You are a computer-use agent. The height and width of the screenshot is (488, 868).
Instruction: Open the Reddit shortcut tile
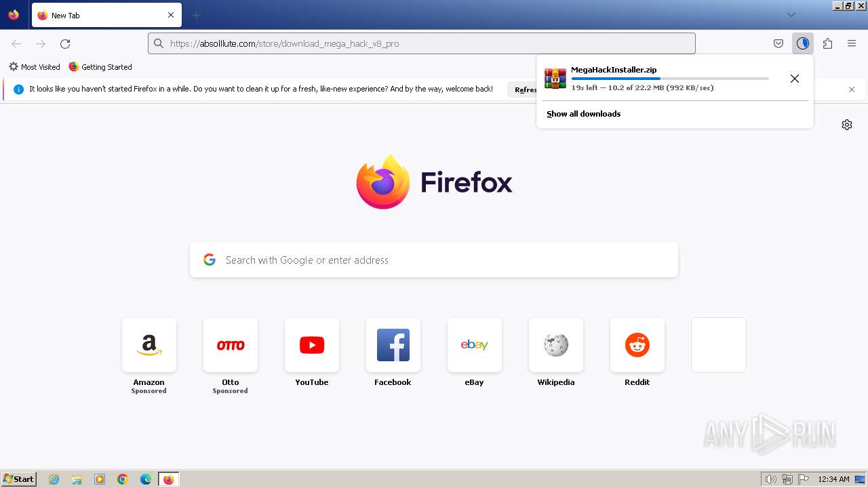click(637, 345)
